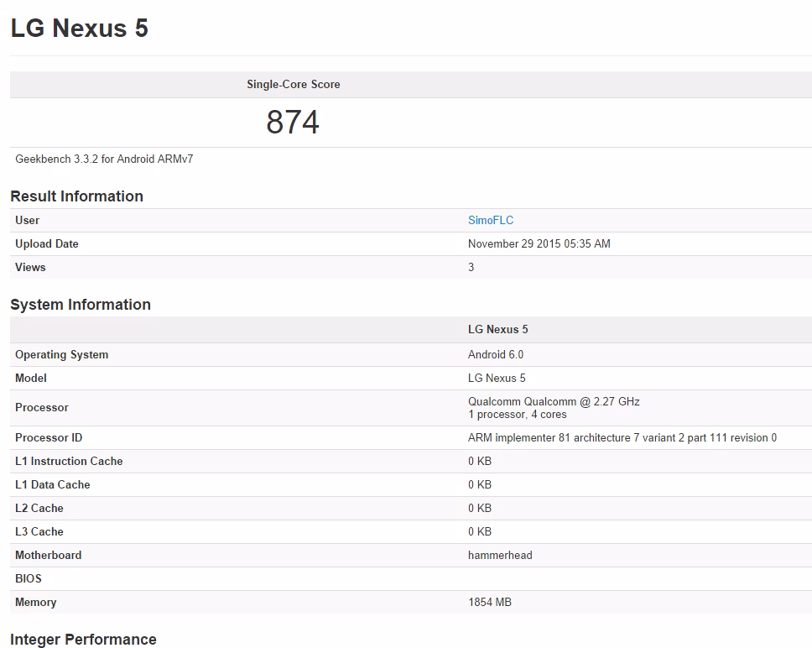This screenshot has width=812, height=648.
Task: Click the L3 Cache 0 KB value
Action: click(x=480, y=531)
